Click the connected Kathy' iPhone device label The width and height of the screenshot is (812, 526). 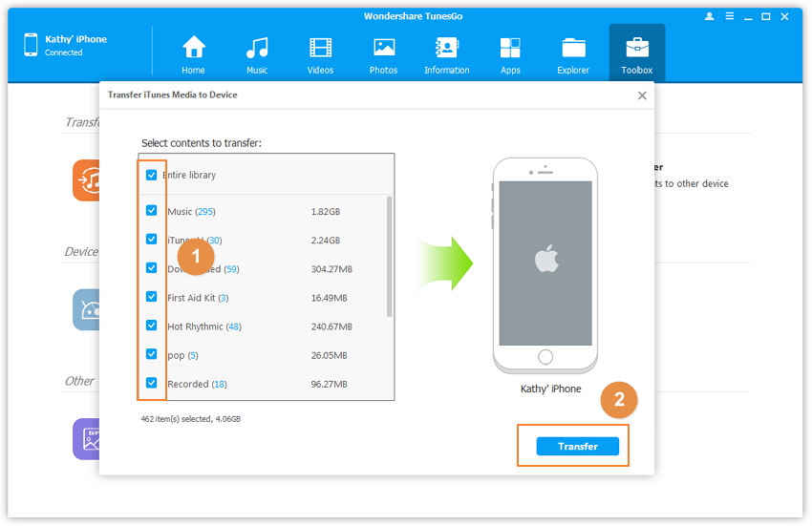(x=75, y=39)
